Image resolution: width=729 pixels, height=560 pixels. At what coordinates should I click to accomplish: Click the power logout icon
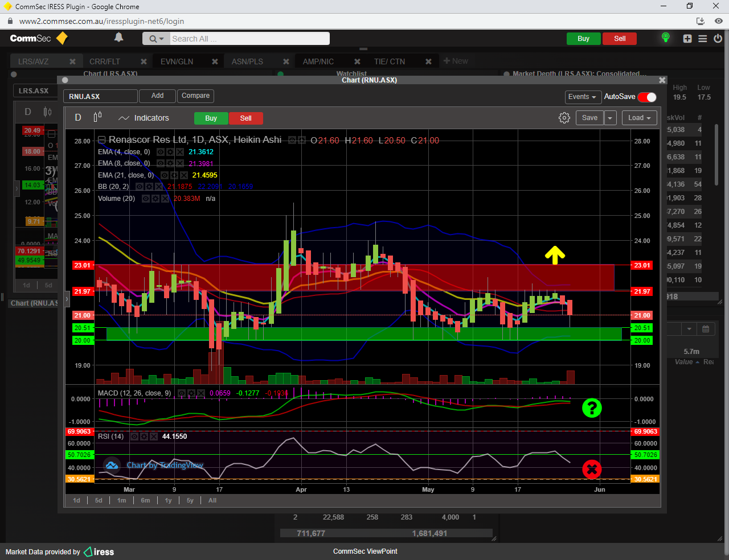tap(718, 39)
